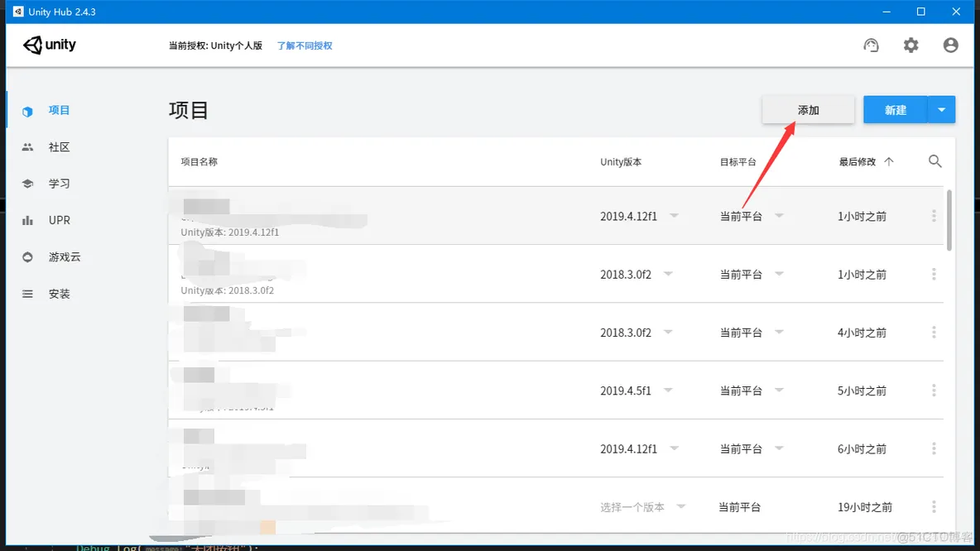This screenshot has height=551, width=980.
Task: Click the Unity版本 column header
Action: pos(621,162)
